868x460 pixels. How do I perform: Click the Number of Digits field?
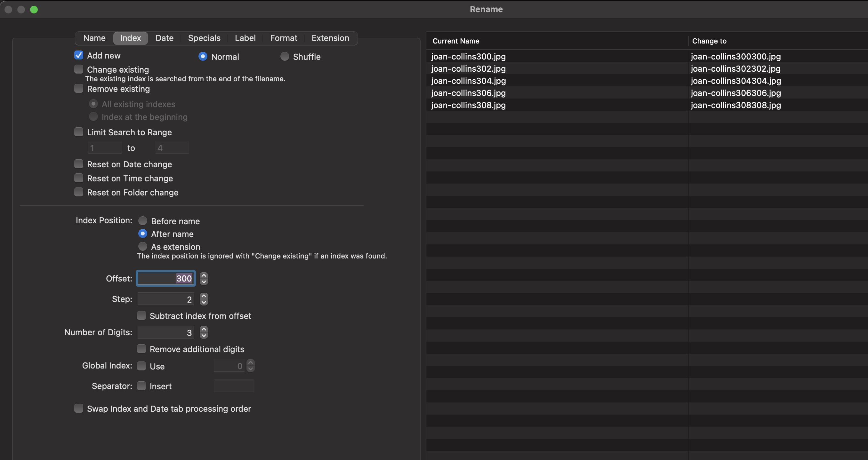[165, 332]
